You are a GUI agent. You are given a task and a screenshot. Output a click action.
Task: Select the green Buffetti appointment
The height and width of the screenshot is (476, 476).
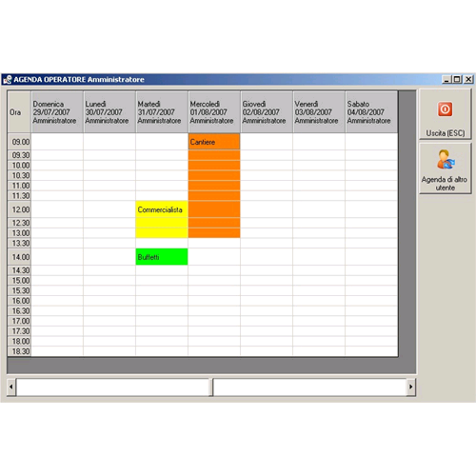pos(162,257)
